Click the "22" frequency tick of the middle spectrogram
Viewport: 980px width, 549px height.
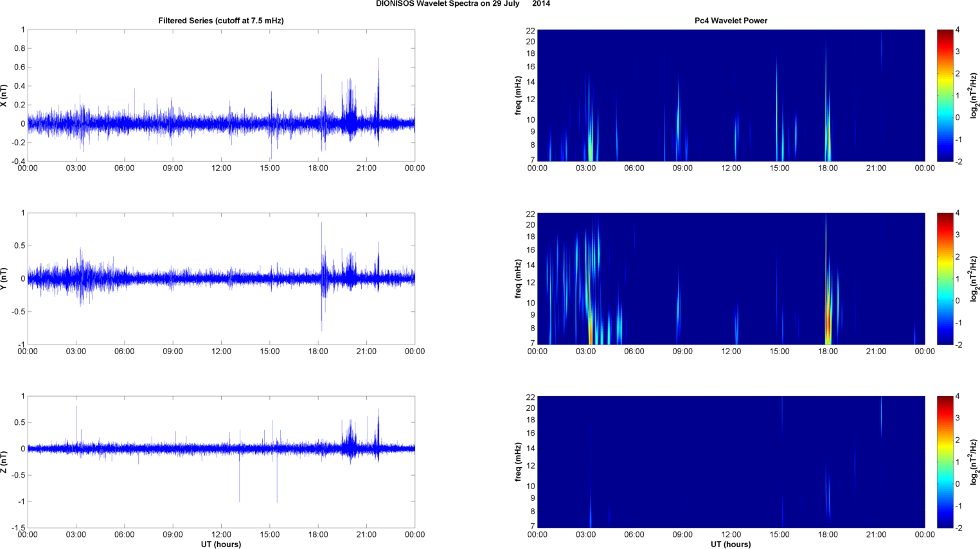point(531,214)
